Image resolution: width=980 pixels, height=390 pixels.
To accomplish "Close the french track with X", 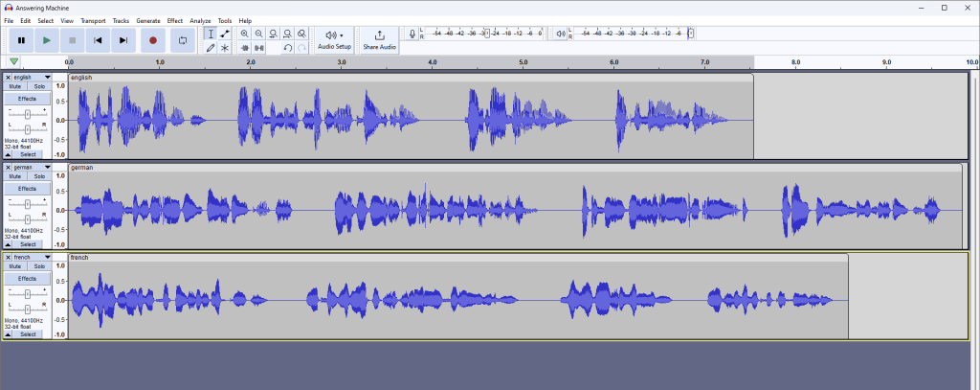I will 8,258.
